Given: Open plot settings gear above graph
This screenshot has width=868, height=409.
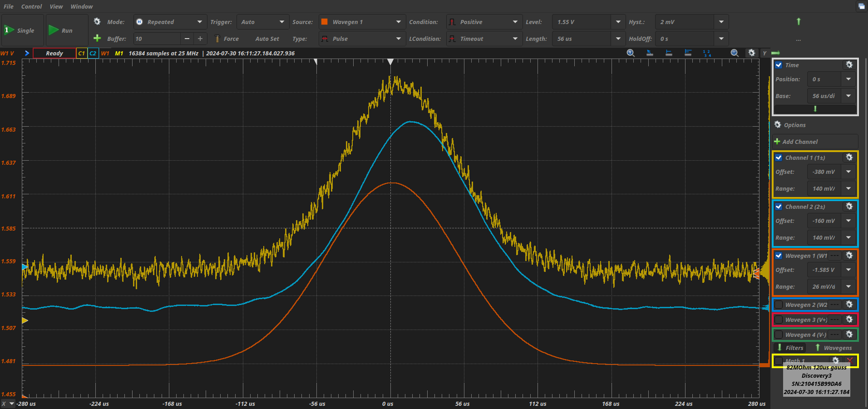Looking at the screenshot, I should (751, 53).
